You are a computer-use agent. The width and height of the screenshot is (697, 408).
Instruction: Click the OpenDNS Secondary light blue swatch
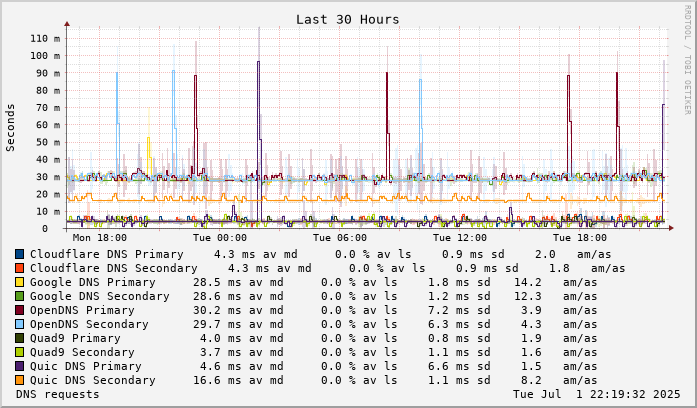pyautogui.click(x=19, y=324)
